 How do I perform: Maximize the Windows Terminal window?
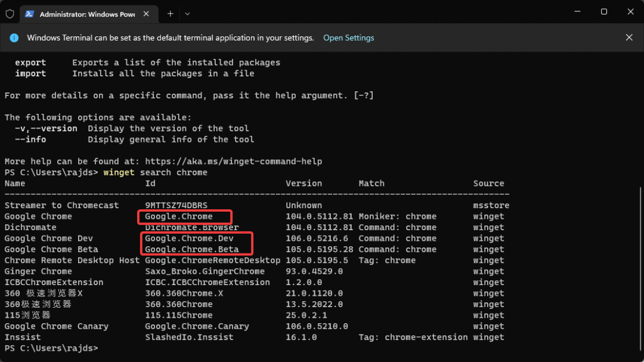pos(603,11)
